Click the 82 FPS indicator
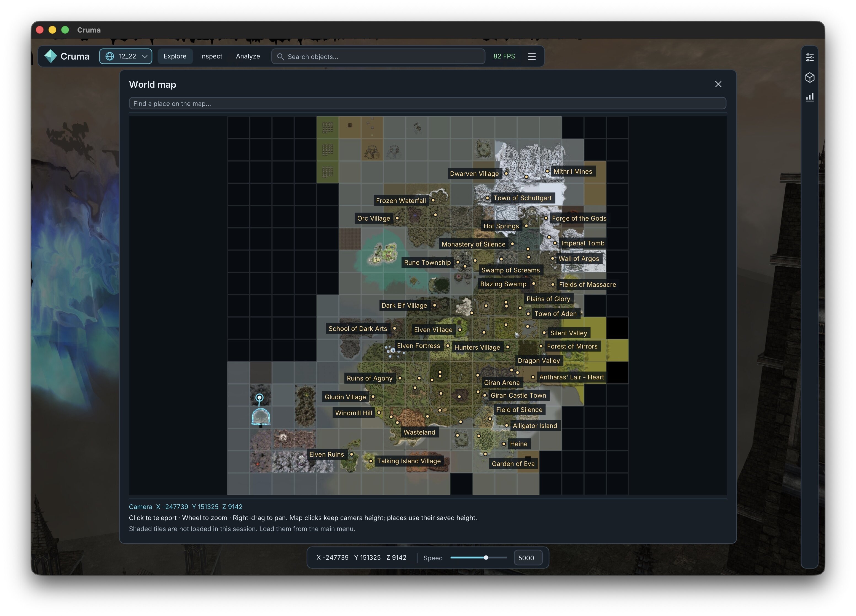Image resolution: width=856 pixels, height=616 pixels. [504, 56]
